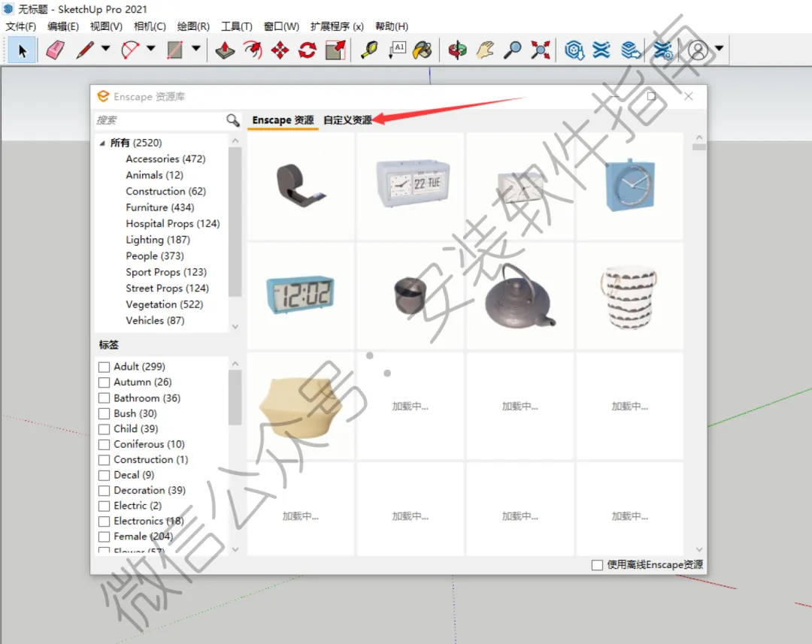Open the 3D Warehouse icon
Viewport: 812px width, 644px height.
click(574, 50)
